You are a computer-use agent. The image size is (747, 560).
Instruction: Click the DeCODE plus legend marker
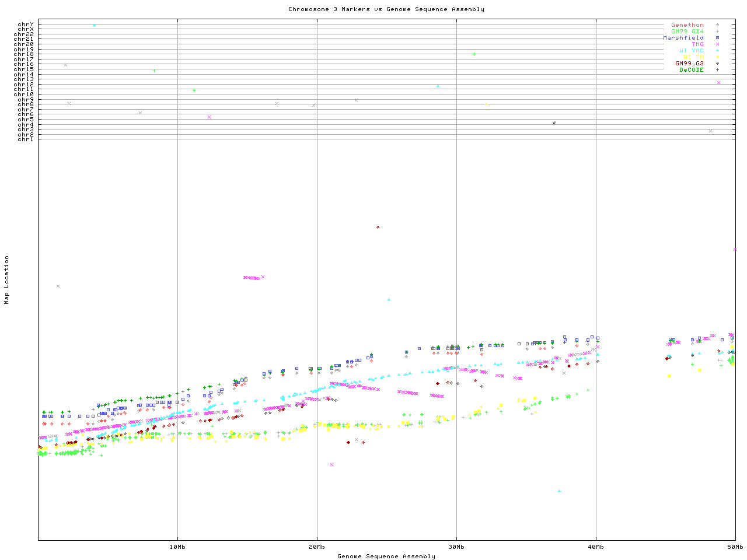[x=717, y=70]
